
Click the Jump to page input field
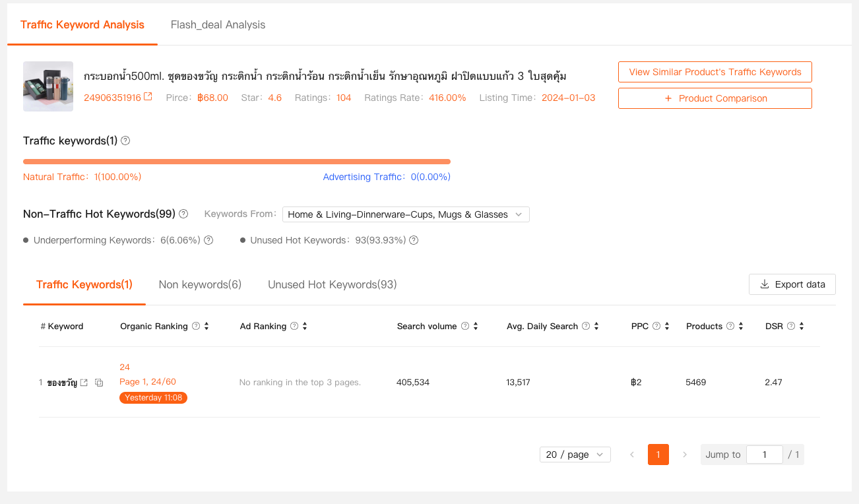[764, 455]
